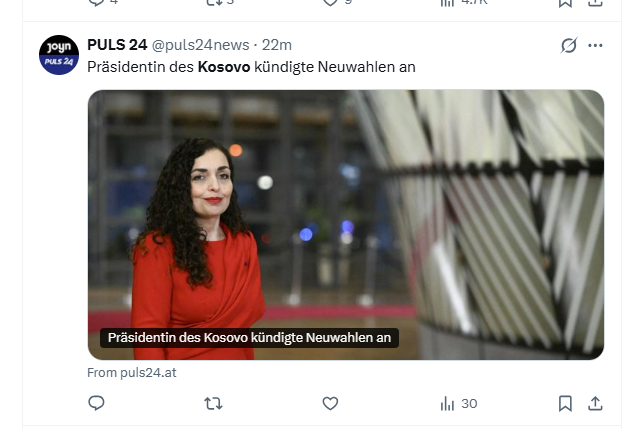View analytics showing 30 views
641x429 pixels.
(459, 404)
